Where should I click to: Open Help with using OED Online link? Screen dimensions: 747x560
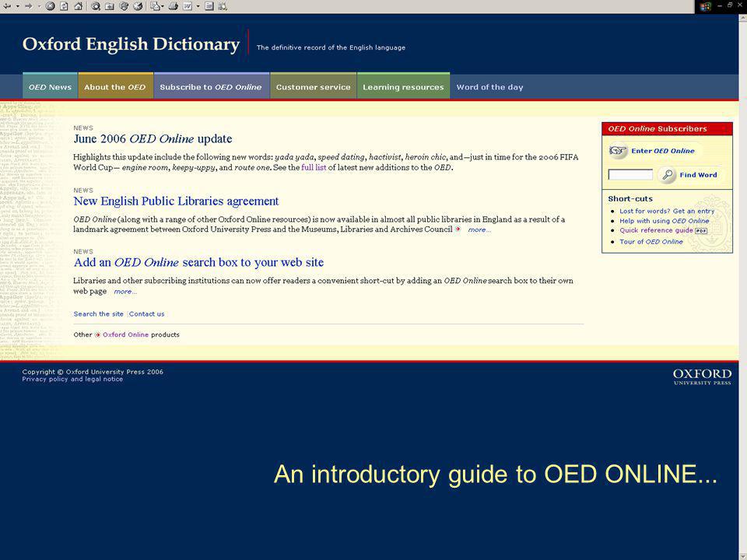(x=664, y=221)
